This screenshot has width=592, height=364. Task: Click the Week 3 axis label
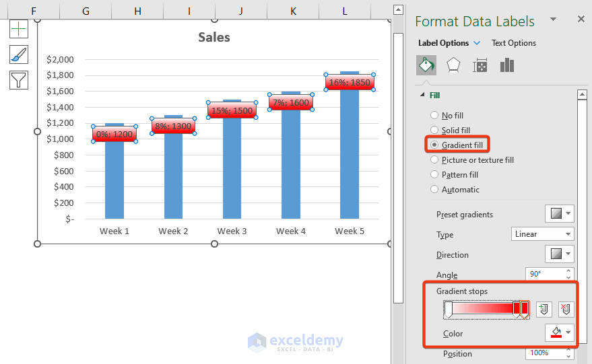232,231
